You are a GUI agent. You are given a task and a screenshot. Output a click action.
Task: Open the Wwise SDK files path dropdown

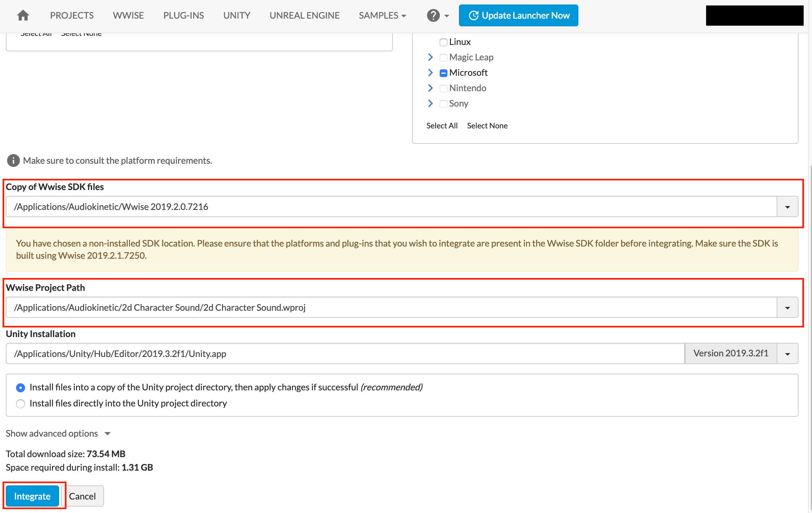point(787,207)
